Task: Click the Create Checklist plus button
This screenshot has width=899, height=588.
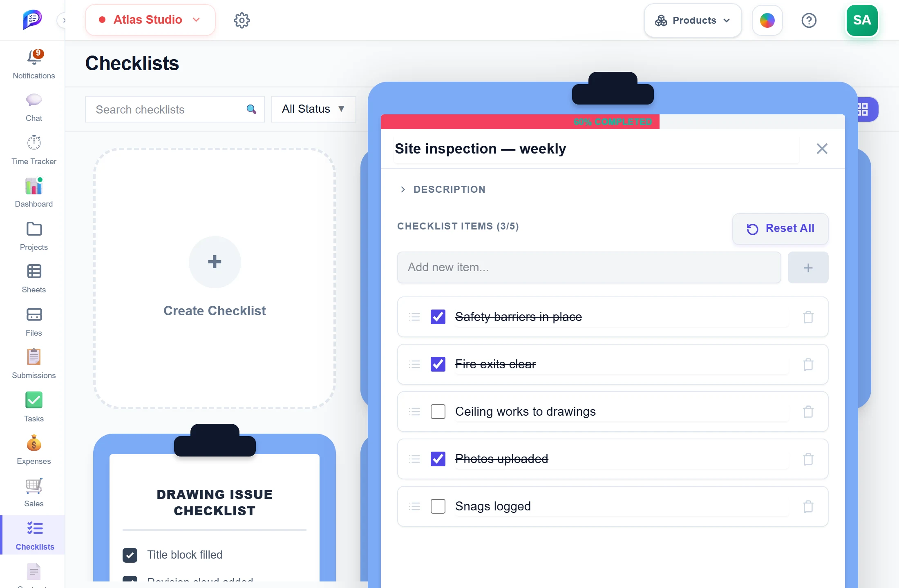Action: tap(215, 262)
